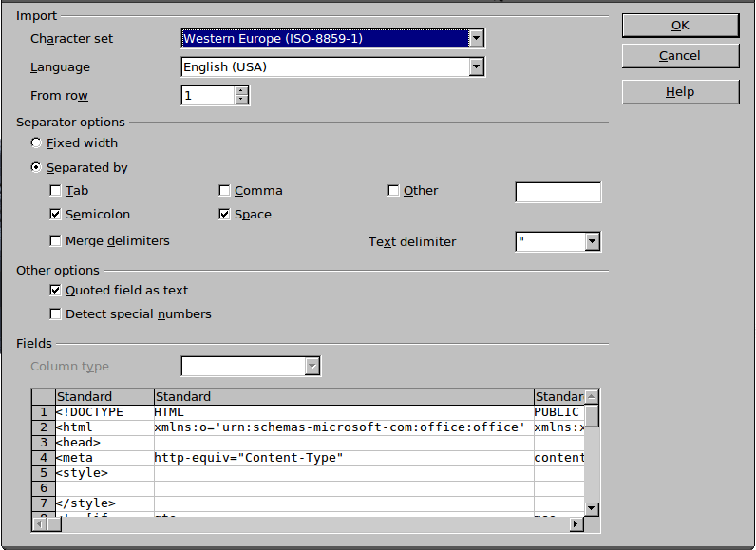Image resolution: width=756 pixels, height=550 pixels.
Task: Click the Other separator text field
Action: tap(558, 192)
